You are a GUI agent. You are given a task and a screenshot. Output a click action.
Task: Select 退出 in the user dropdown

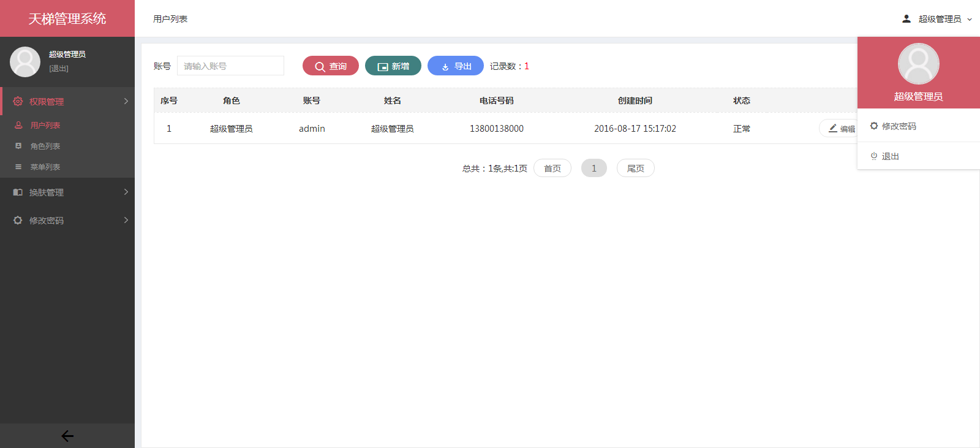click(919, 156)
